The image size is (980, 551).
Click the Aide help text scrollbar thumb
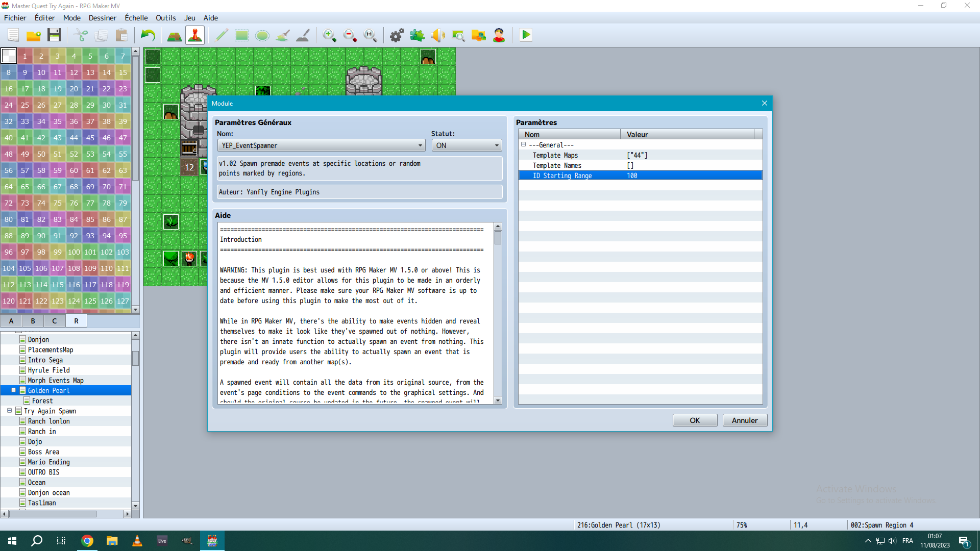(498, 238)
